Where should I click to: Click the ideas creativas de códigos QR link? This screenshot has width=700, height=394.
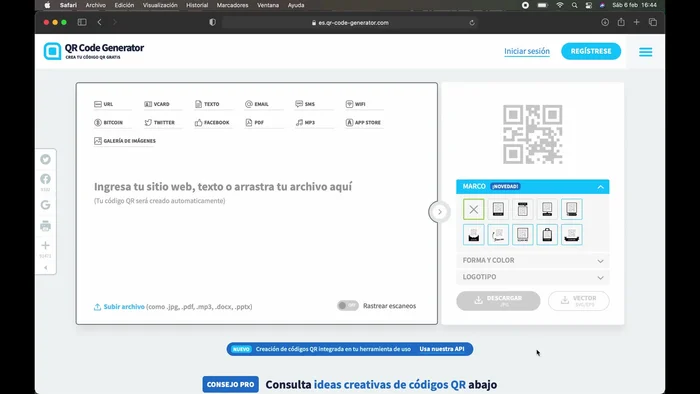pos(389,385)
